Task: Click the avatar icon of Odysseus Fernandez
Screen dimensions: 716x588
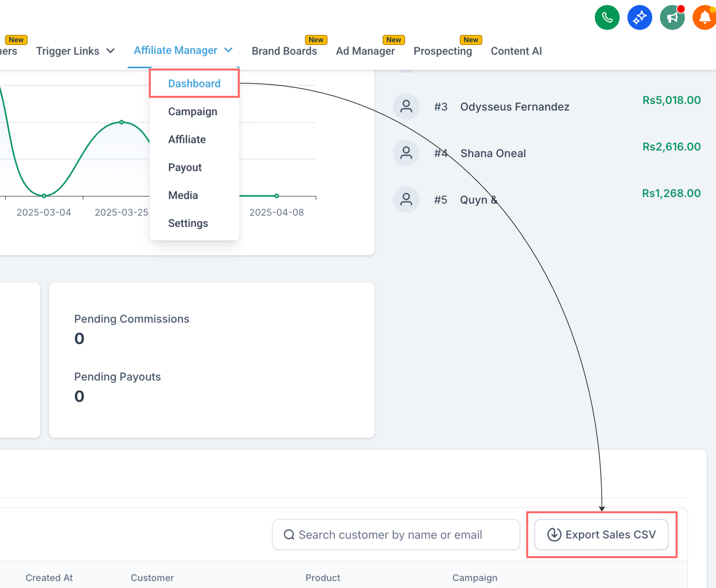Action: [x=406, y=107]
